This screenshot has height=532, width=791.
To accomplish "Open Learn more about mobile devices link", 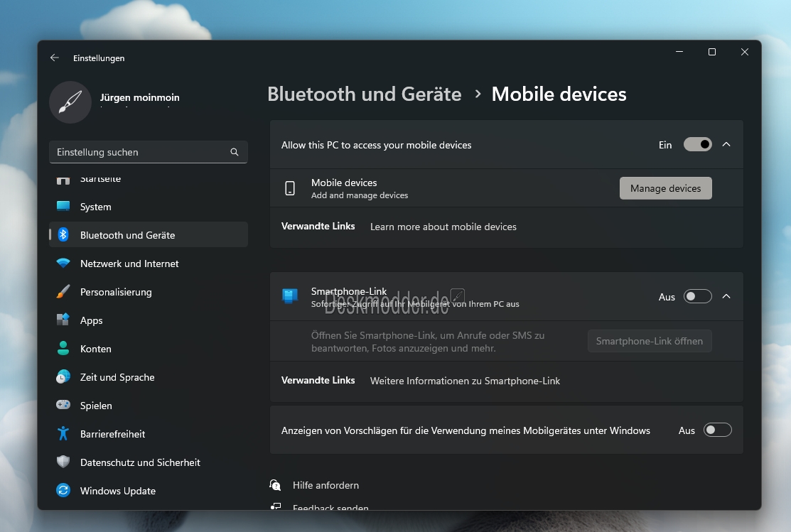I will [x=443, y=227].
